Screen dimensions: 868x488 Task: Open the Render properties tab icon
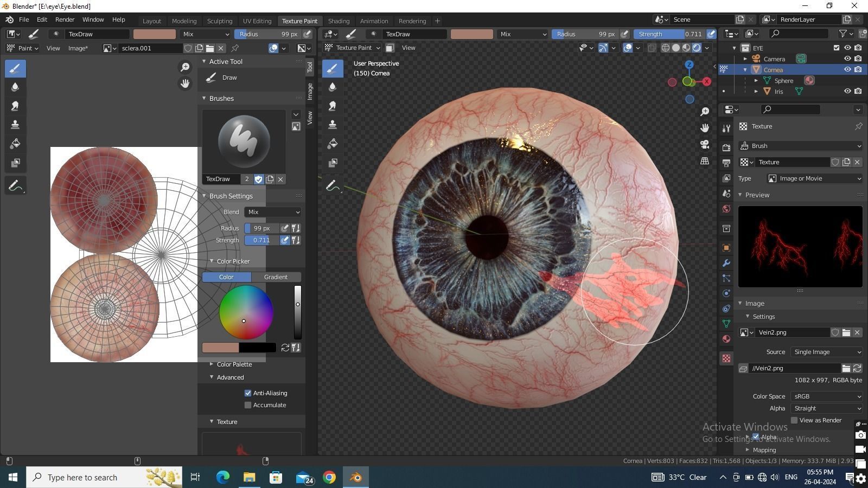(726, 147)
